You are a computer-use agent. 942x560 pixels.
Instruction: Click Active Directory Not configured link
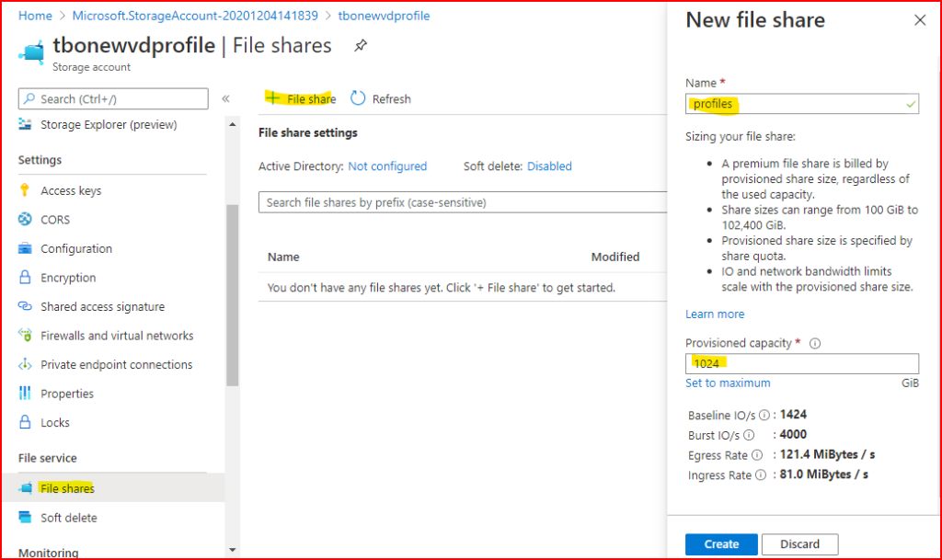pos(387,166)
